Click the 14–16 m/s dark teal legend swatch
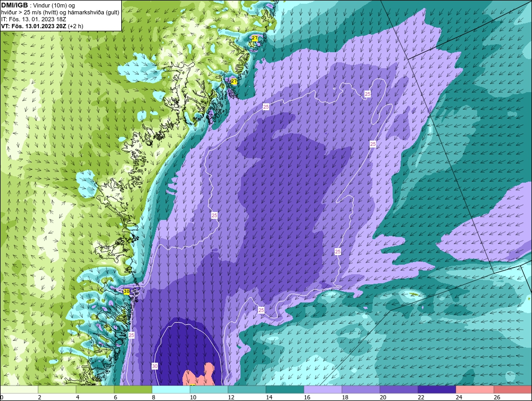This screenshot has height=401, width=532. pos(285,389)
